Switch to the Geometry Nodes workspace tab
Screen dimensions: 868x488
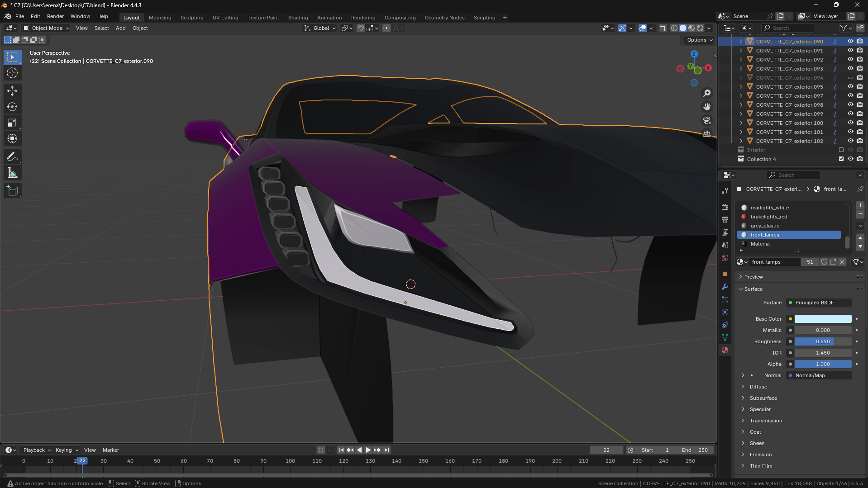(x=444, y=18)
